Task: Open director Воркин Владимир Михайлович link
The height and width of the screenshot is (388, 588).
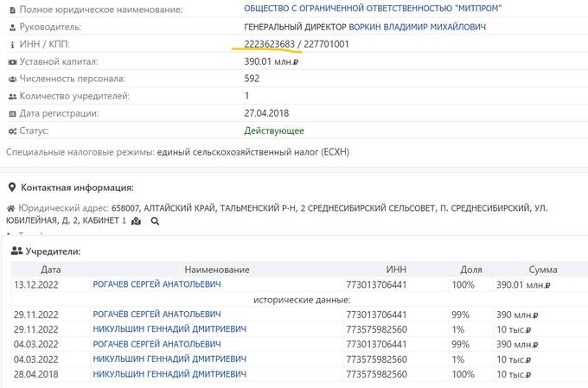Action: tap(417, 27)
